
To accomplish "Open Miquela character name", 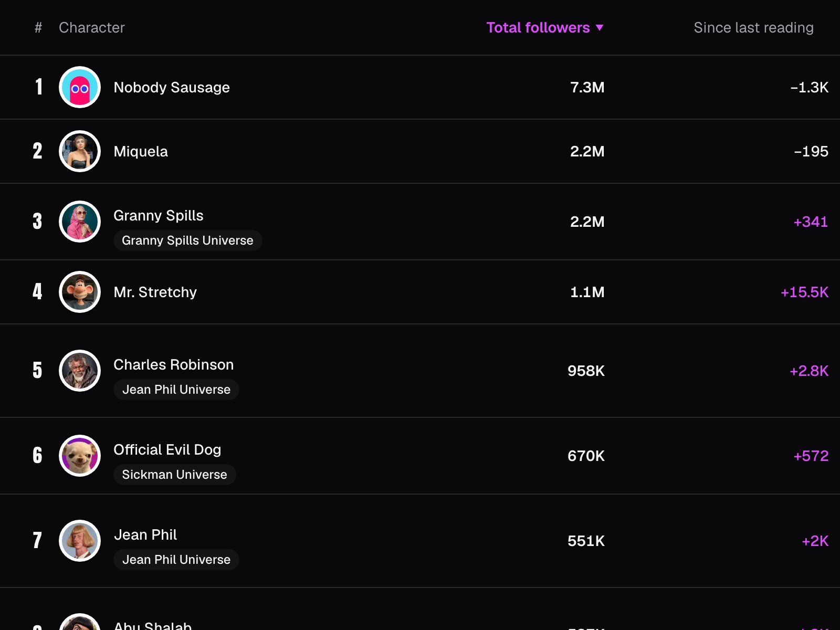I will [x=141, y=151].
